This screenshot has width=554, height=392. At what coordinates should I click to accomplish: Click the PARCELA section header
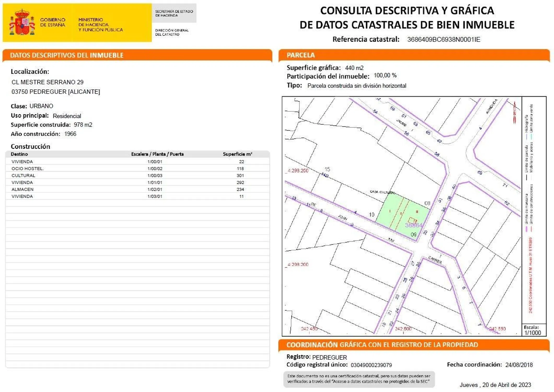click(x=301, y=55)
